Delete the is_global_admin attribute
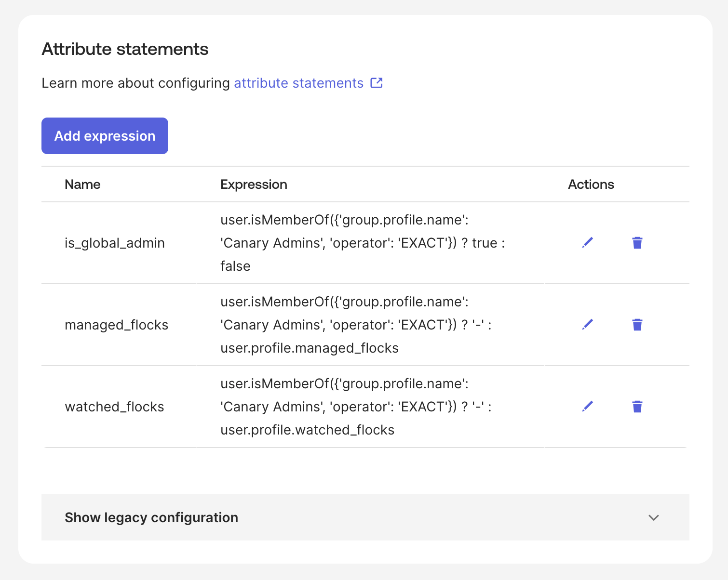Screen dimensions: 728x580 (637, 243)
